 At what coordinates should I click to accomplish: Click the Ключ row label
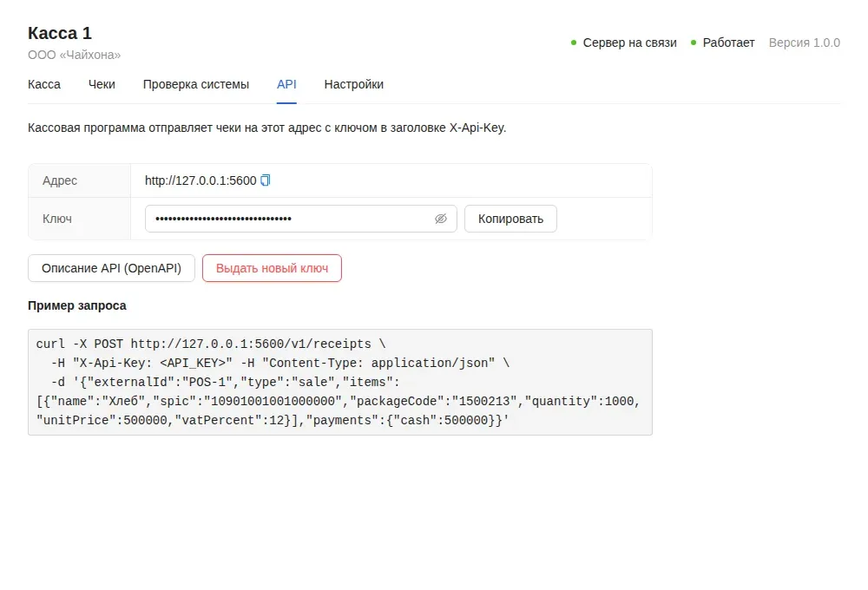click(57, 219)
